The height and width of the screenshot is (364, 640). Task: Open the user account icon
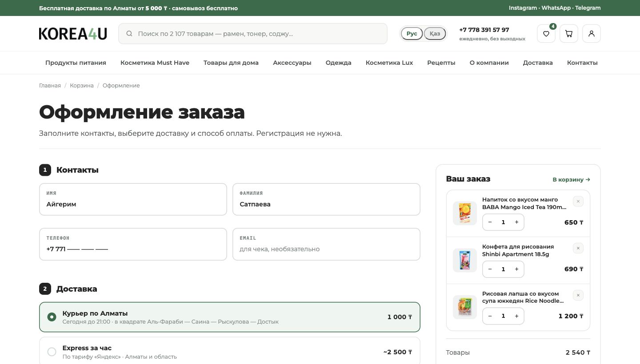click(592, 34)
